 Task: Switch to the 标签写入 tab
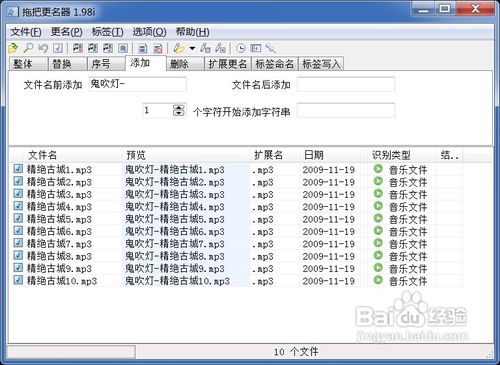pos(321,64)
